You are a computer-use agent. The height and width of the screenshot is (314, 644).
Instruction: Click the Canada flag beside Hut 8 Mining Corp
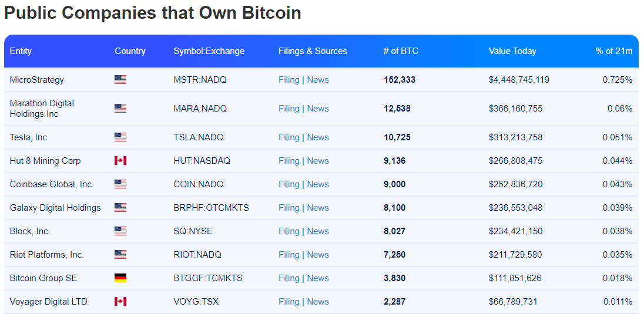120,160
